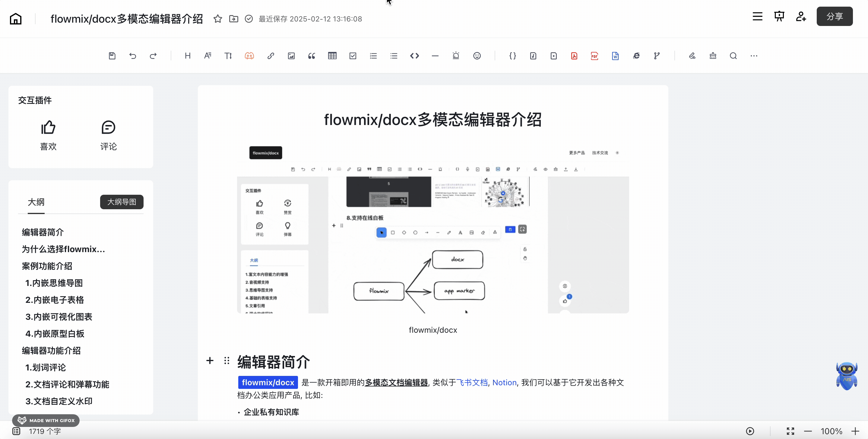Screen dimensions: 868x439
Task: Insert a heading with H tool
Action: [x=188, y=56]
